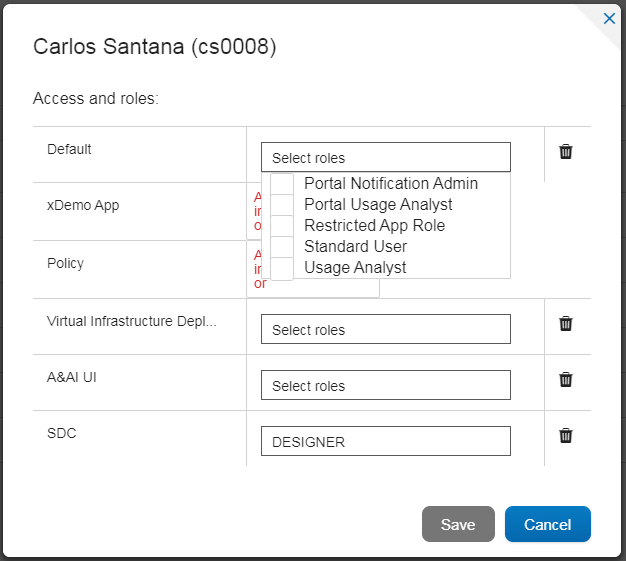Image resolution: width=626 pixels, height=561 pixels.
Task: Click the trash icon for A&AI UI
Action: point(565,379)
